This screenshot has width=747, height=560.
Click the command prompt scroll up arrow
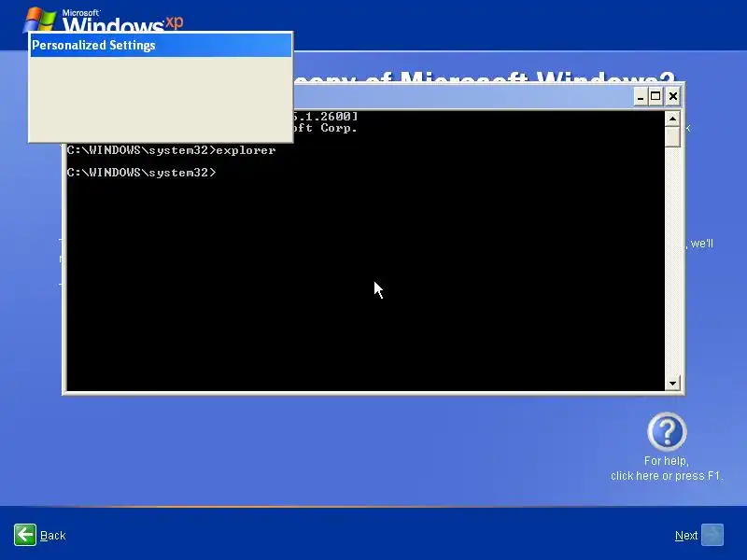672,119
